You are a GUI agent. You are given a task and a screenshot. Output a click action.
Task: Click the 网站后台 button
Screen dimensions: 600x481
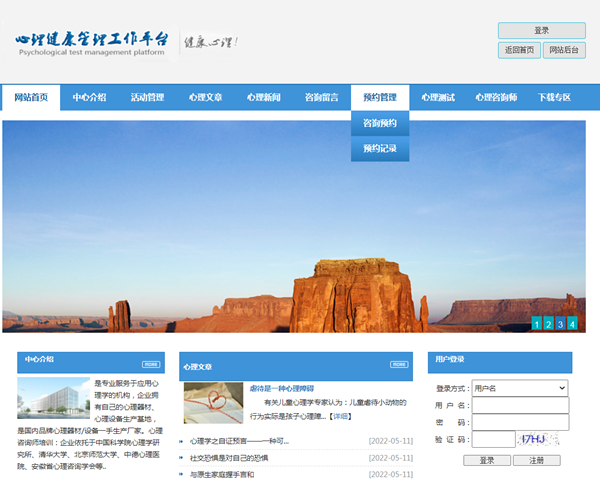(x=564, y=50)
